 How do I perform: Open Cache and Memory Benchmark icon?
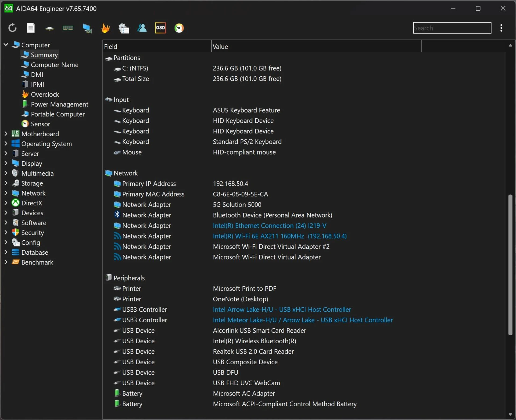pyautogui.click(x=68, y=28)
